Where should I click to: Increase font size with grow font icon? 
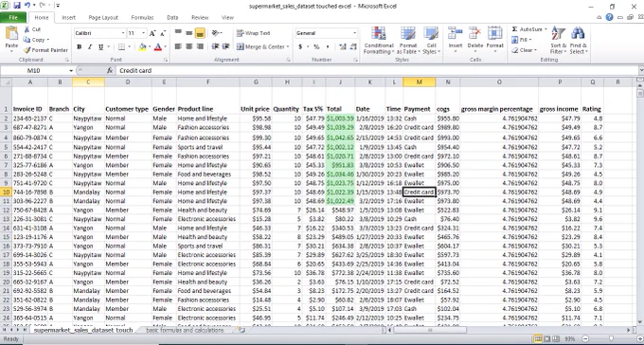tap(152, 33)
